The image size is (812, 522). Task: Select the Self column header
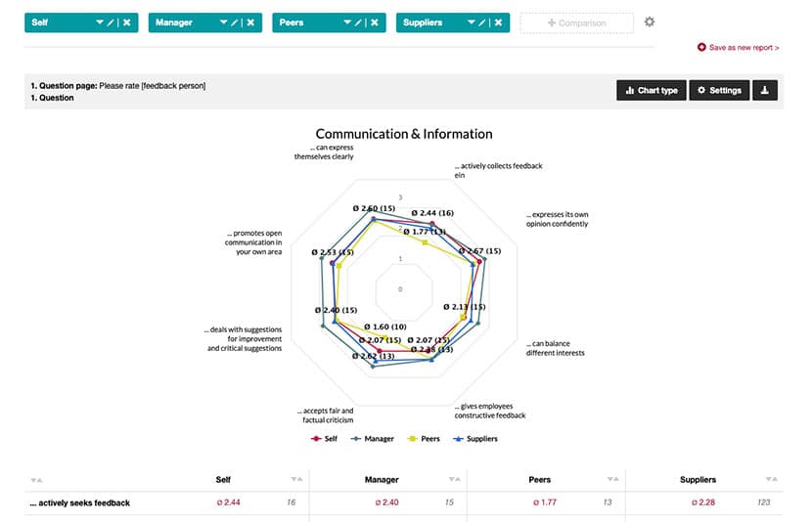(x=223, y=480)
